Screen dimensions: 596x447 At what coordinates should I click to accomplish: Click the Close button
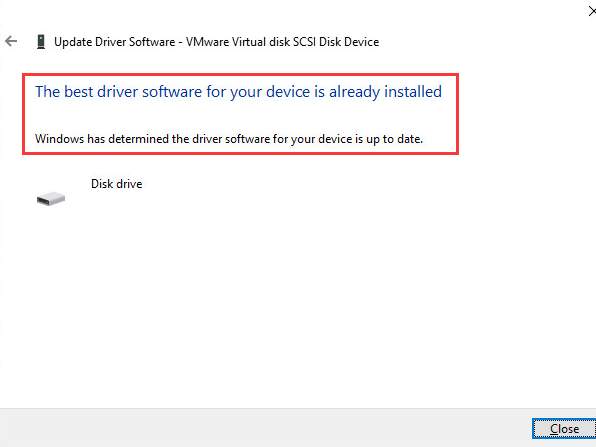tap(564, 429)
